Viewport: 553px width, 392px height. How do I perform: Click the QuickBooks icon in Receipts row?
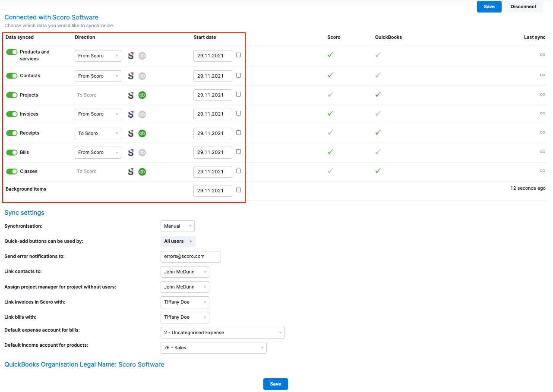pyautogui.click(x=142, y=133)
